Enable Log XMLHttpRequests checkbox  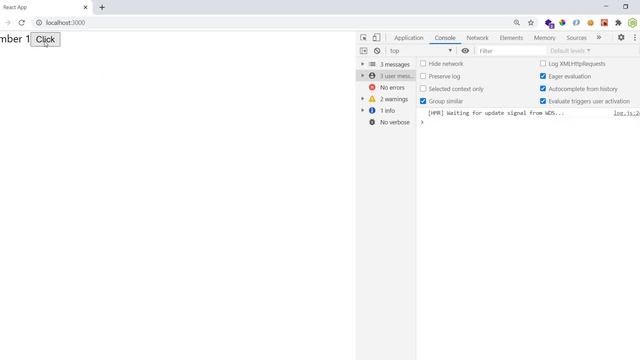click(x=543, y=64)
